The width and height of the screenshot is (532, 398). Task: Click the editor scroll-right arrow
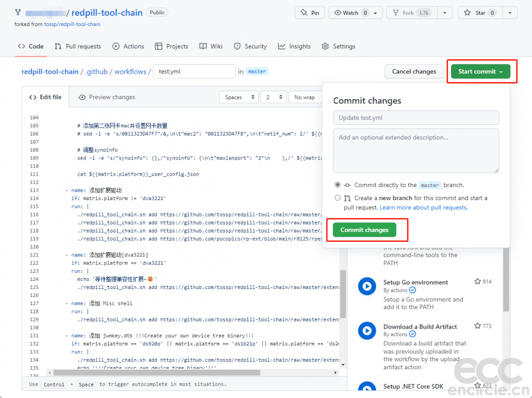click(x=335, y=373)
